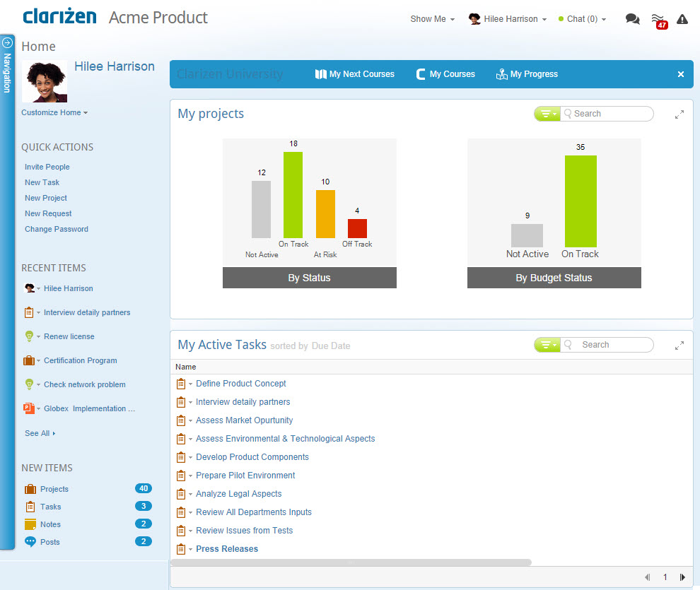Click the Posts speech bubble icon
This screenshot has width=700, height=590.
pos(30,542)
